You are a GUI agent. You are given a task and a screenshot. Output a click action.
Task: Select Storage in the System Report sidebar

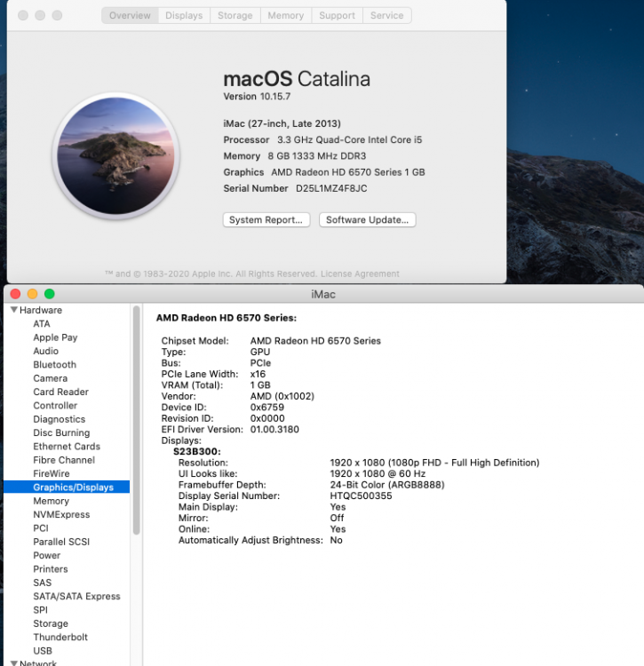[51, 623]
